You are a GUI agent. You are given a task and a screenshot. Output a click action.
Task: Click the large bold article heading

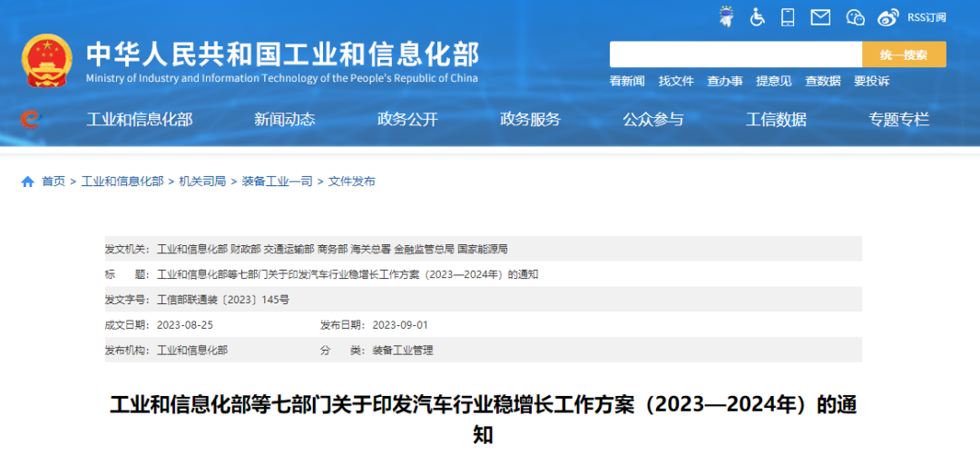483,420
